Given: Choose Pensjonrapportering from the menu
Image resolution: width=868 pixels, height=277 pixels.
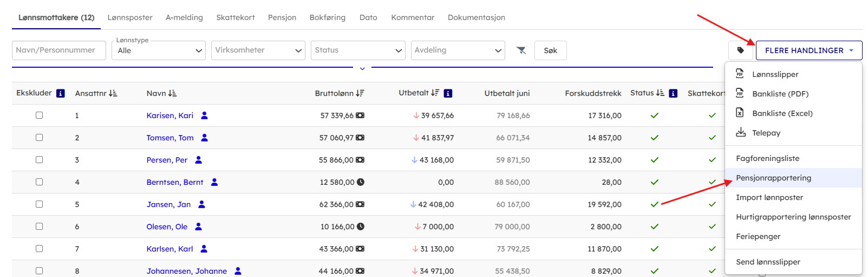Looking at the screenshot, I should (773, 178).
